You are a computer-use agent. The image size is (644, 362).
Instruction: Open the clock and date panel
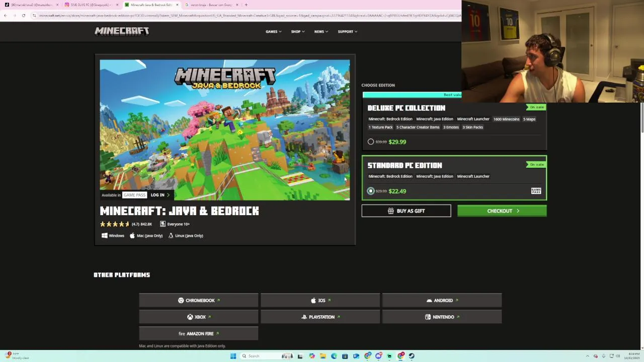tap(632, 356)
